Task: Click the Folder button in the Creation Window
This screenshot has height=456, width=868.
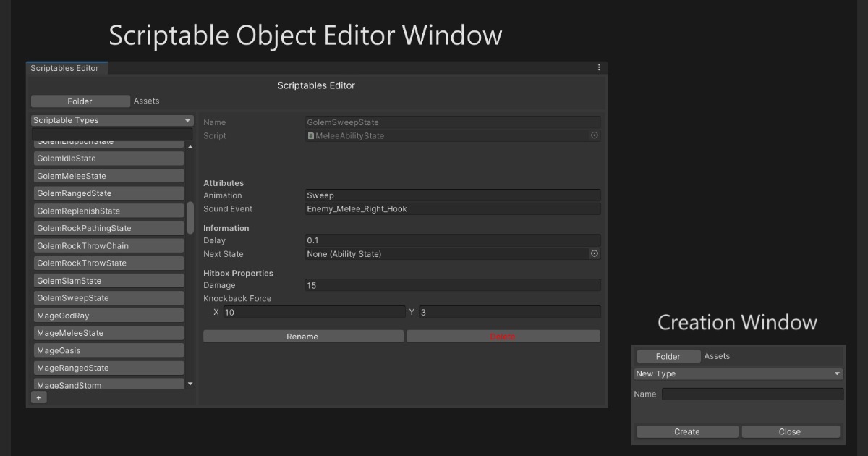Action: pyautogui.click(x=668, y=356)
